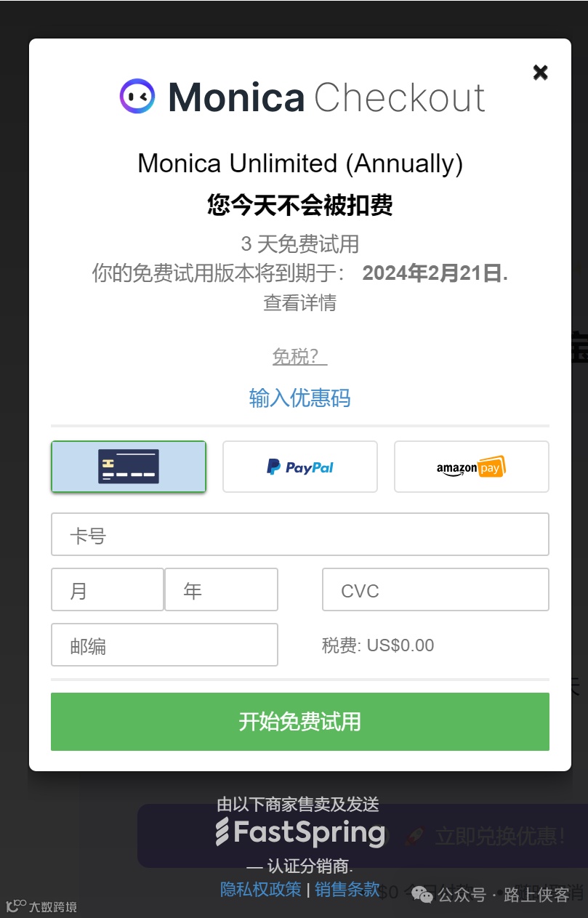Choose Amazon Pay as payment method
The height and width of the screenshot is (918, 588).
(472, 467)
